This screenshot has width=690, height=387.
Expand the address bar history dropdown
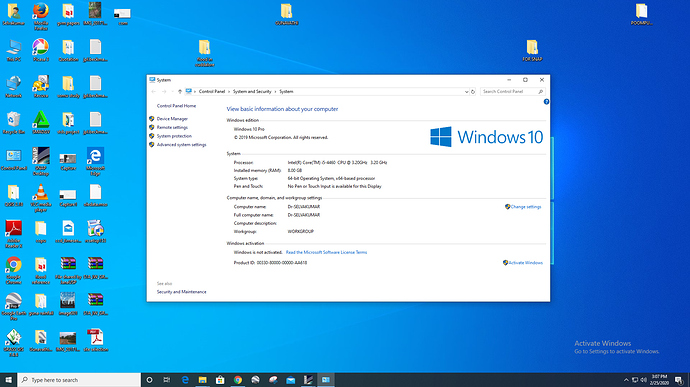(466, 92)
